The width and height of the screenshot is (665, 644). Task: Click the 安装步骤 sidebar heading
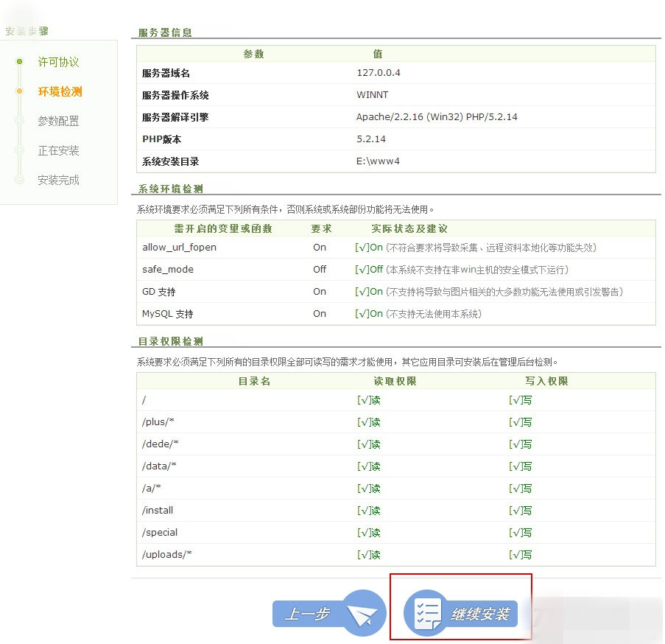(27, 31)
